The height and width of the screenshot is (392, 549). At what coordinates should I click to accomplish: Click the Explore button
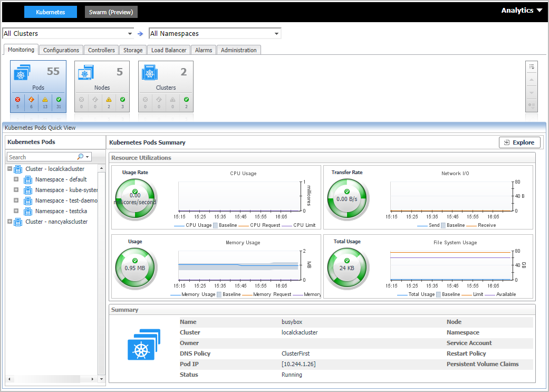519,142
